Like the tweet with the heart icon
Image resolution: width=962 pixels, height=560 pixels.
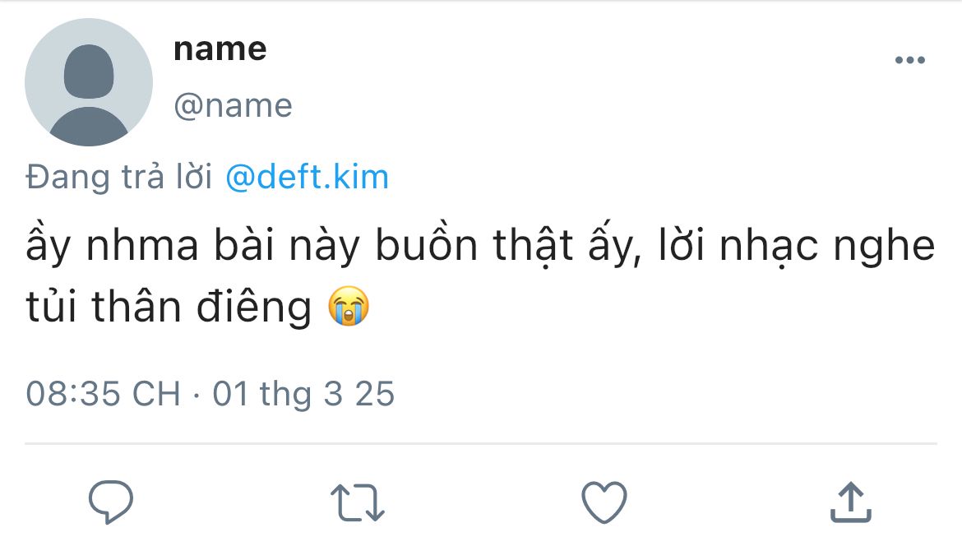click(x=604, y=502)
